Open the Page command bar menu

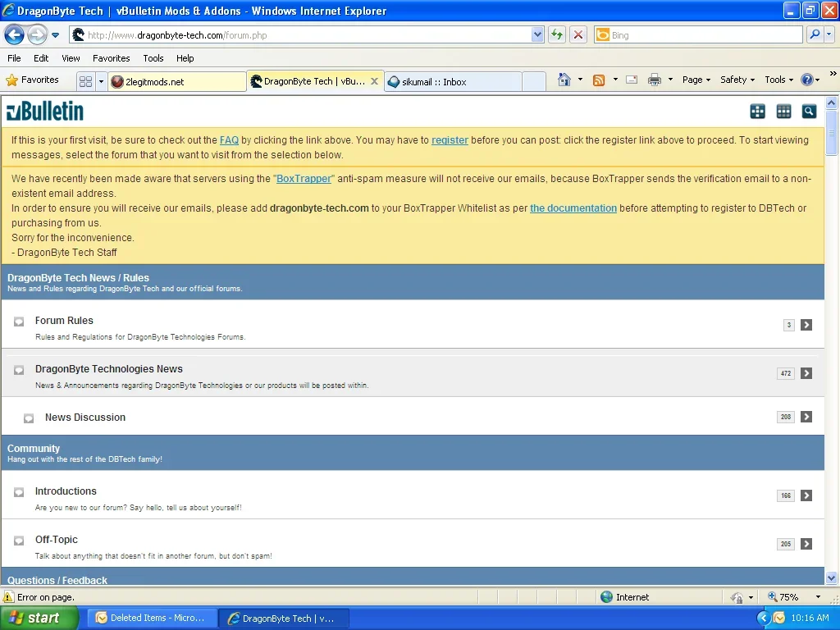[x=696, y=80]
